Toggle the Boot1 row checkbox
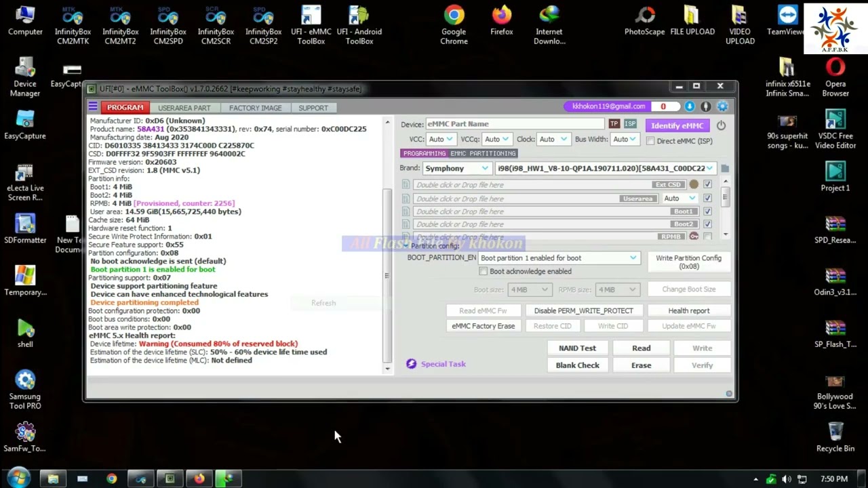The image size is (868, 488). (x=707, y=211)
